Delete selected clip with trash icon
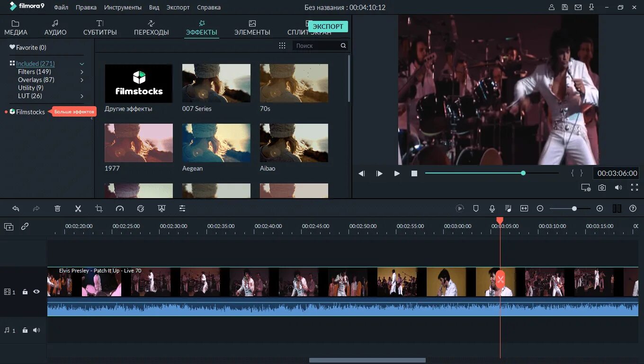Viewport: 644px width, 364px height. click(x=57, y=209)
